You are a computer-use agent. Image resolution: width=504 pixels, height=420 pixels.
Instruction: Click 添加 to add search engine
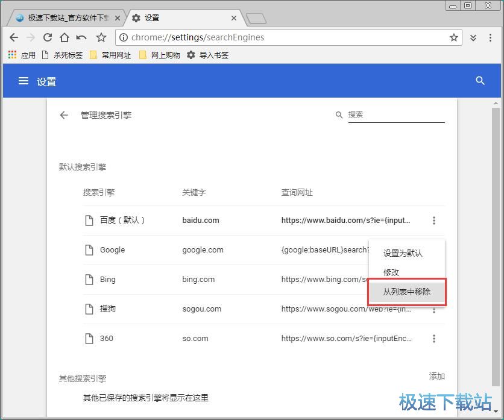[437, 376]
